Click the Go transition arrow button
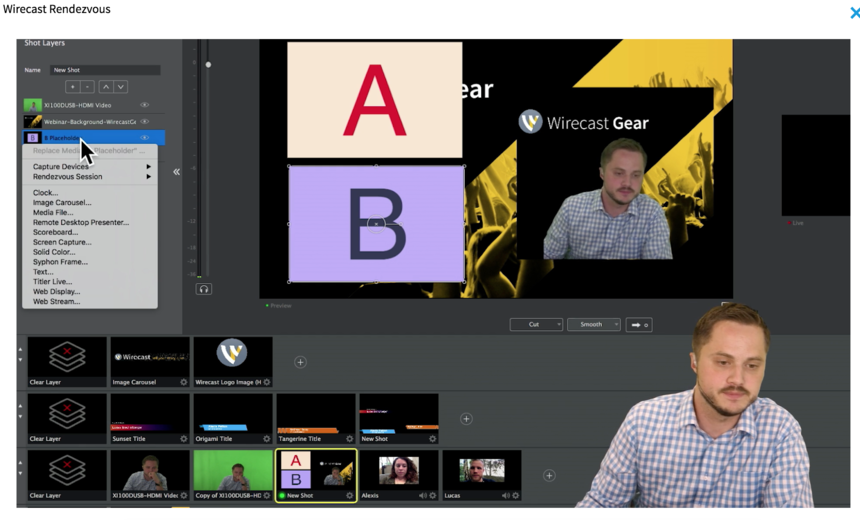Viewport: 860px width, 520px height. (x=639, y=325)
